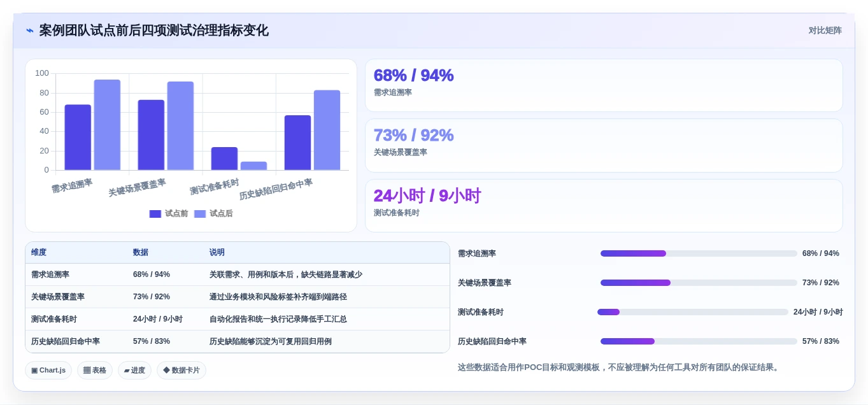Click the 需求追溯率 progress bar
The image size is (868, 405).
699,253
